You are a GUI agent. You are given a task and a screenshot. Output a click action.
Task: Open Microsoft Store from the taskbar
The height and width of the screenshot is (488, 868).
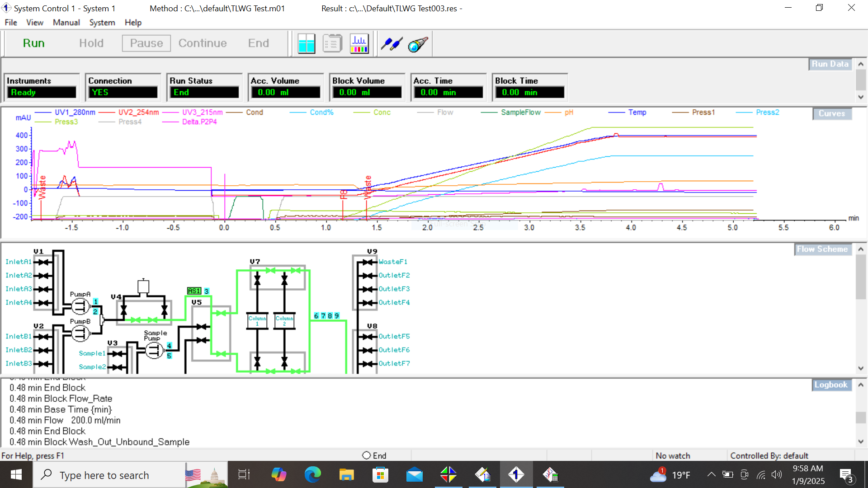380,475
